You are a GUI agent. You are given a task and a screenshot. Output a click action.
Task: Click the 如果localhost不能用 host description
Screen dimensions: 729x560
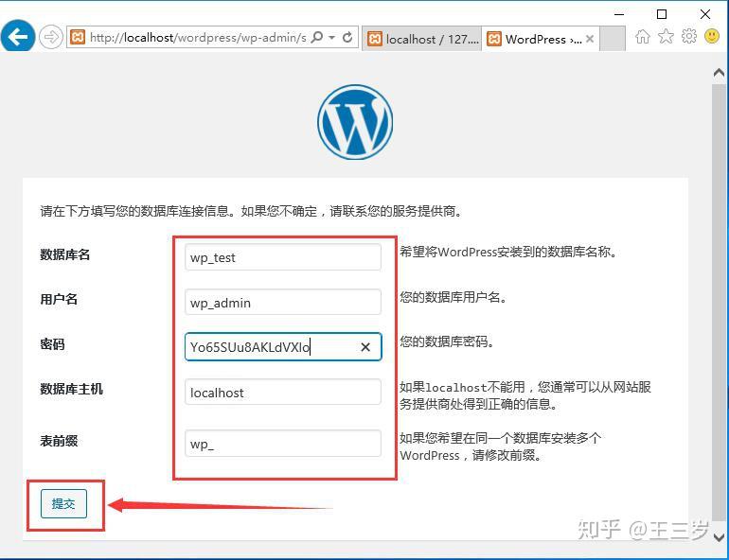[x=525, y=395]
